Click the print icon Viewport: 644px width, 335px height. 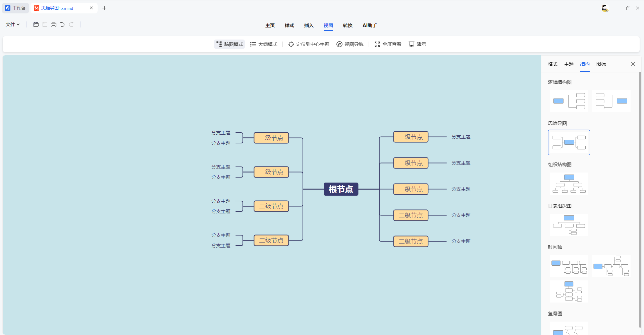click(x=54, y=24)
